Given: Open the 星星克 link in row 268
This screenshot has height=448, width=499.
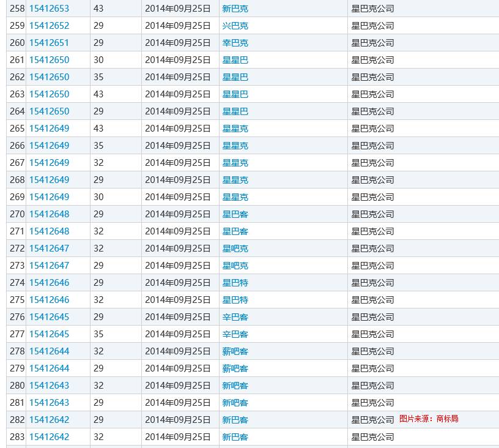Looking at the screenshot, I should pos(235,180).
